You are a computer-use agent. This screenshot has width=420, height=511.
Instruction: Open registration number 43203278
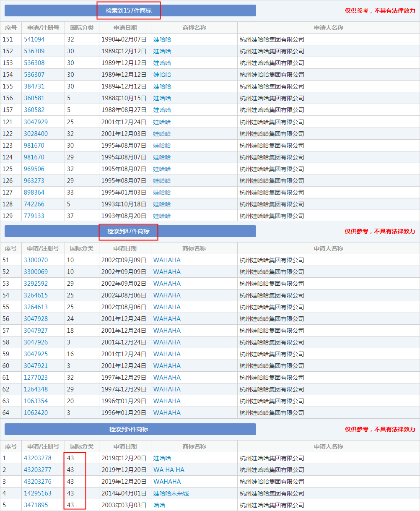point(38,458)
